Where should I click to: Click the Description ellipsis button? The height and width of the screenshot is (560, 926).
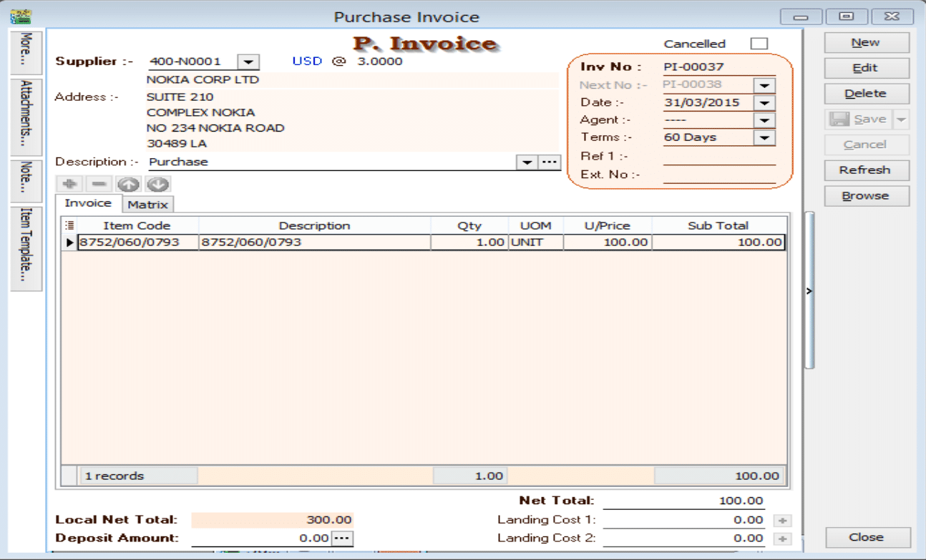tap(550, 162)
